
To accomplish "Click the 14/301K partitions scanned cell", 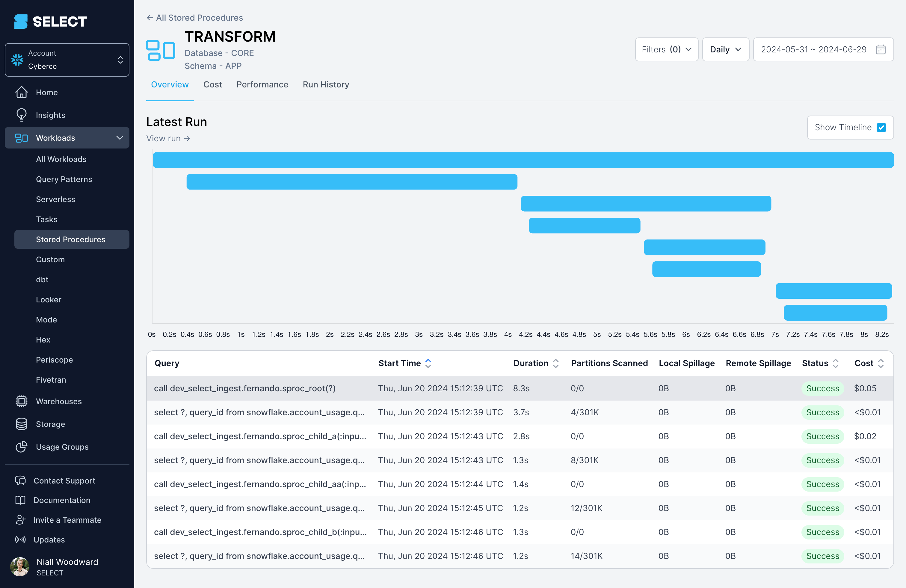I will point(587,556).
